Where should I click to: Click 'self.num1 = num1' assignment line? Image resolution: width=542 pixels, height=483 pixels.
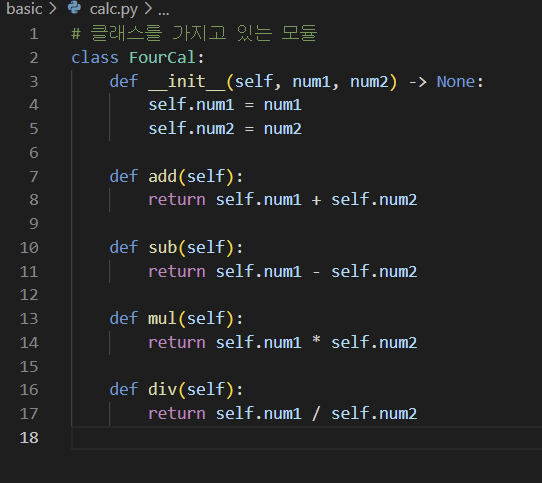tap(225, 105)
